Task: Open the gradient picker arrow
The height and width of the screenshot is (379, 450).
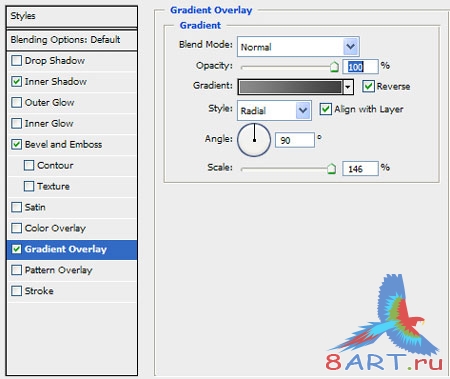Action: coord(348,87)
